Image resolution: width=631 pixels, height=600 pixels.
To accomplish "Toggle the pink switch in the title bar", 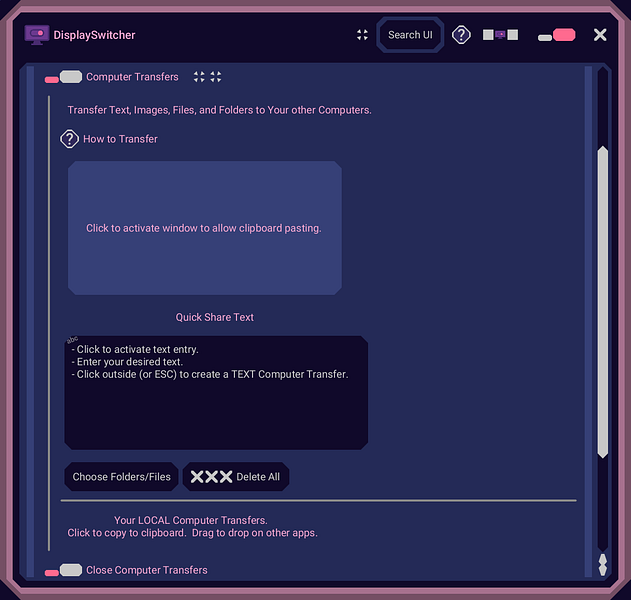I will pyautogui.click(x=557, y=35).
